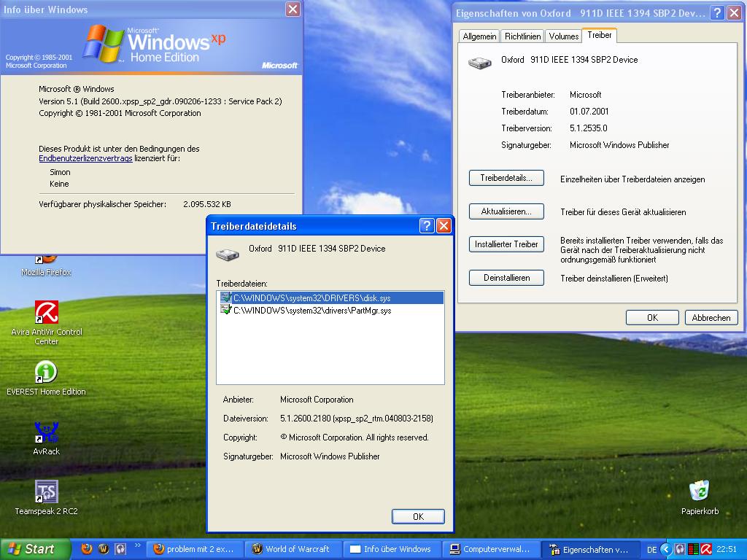This screenshot has width=747, height=560.
Task: Click the disk device icon in Treiberdateidetails
Action: click(x=228, y=254)
